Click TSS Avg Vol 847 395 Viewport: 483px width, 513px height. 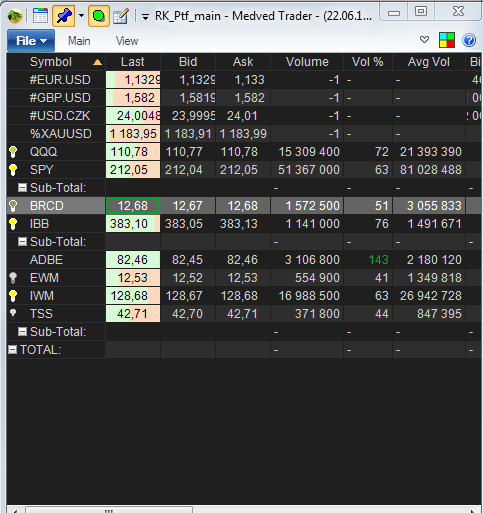439,314
